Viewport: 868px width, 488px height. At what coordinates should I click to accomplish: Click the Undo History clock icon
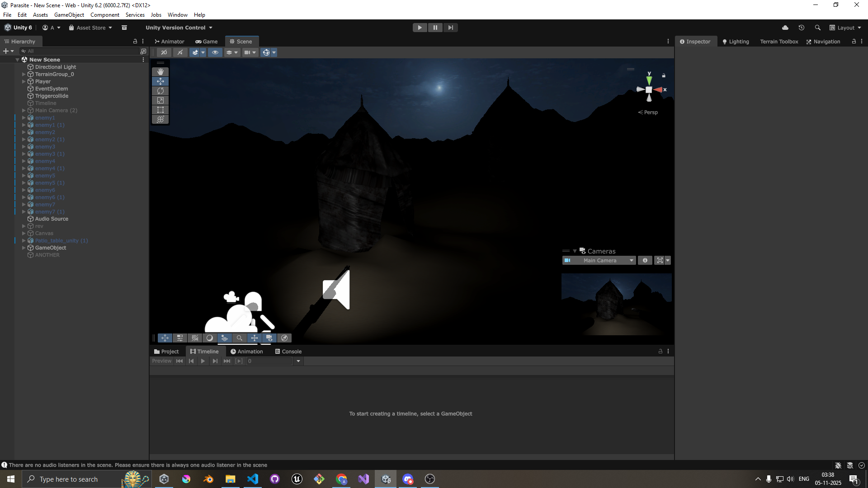(x=801, y=28)
